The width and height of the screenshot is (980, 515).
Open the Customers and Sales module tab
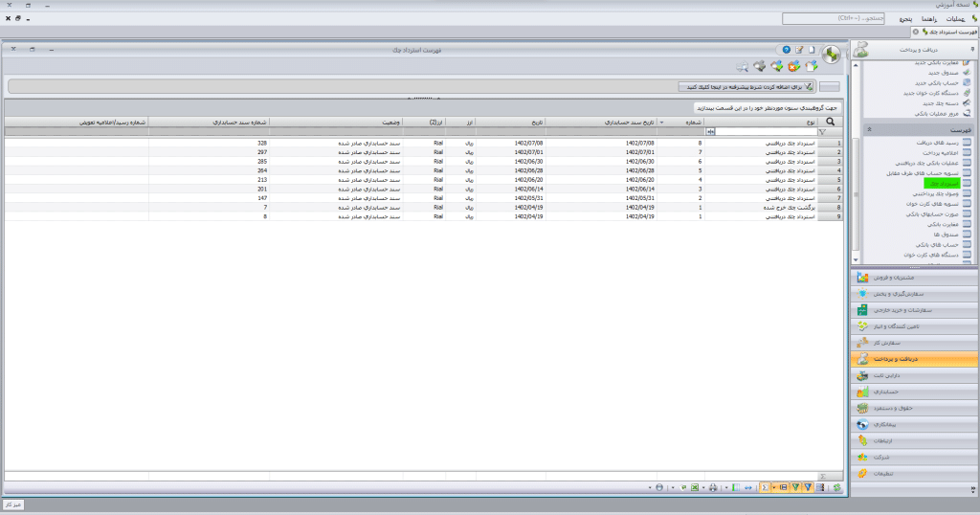pyautogui.click(x=914, y=277)
